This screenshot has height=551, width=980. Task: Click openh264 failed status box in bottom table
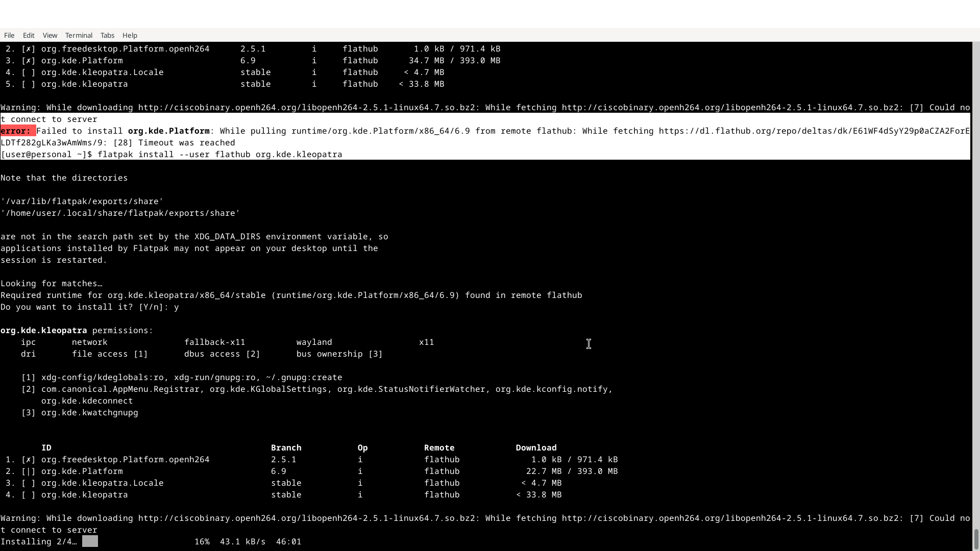(29, 460)
